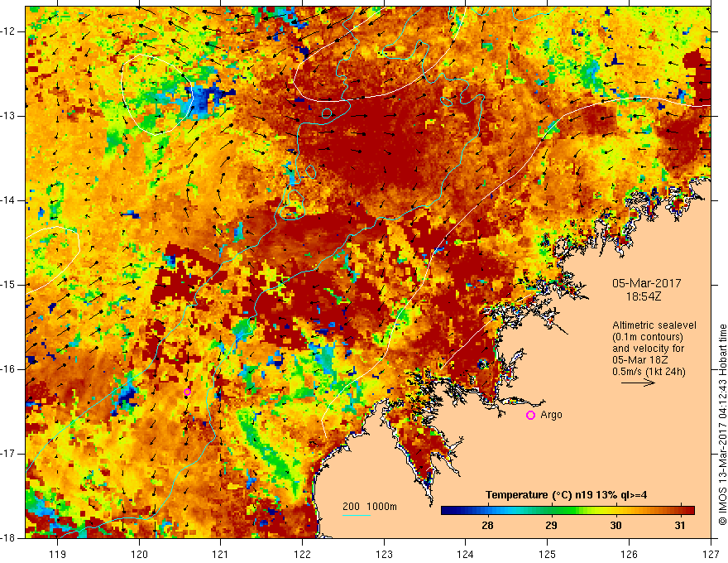Screen dimensions: 728x563
Task: Click the '0.5m/s (1kt 24h)' text
Action: pyautogui.click(x=649, y=372)
